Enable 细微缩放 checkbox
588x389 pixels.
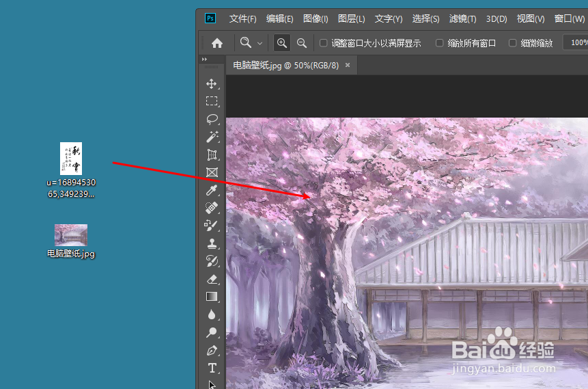click(x=513, y=43)
